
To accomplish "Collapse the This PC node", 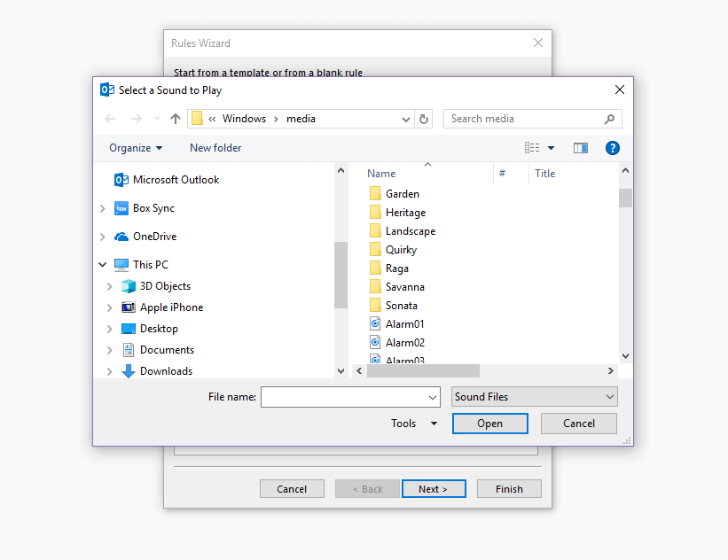I will 103,265.
